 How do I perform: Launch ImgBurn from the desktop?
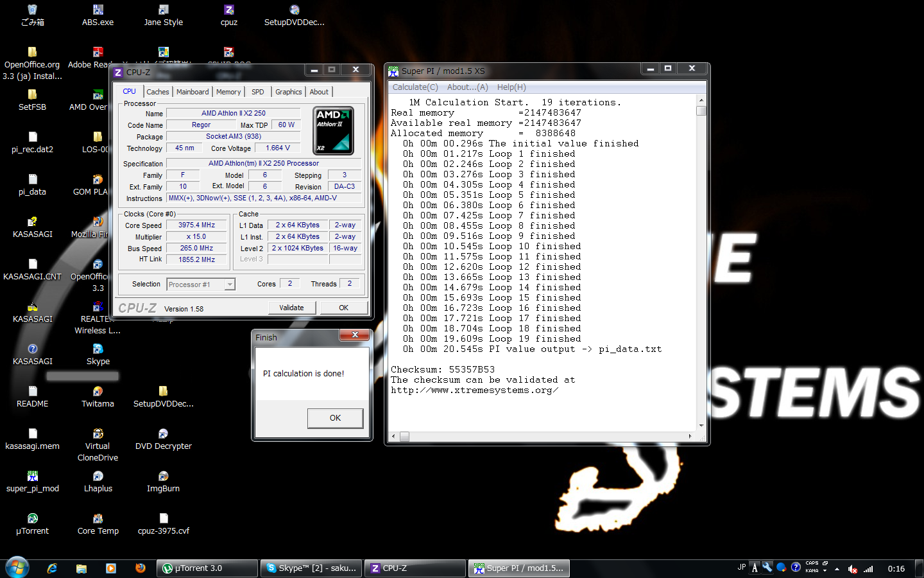tap(163, 482)
